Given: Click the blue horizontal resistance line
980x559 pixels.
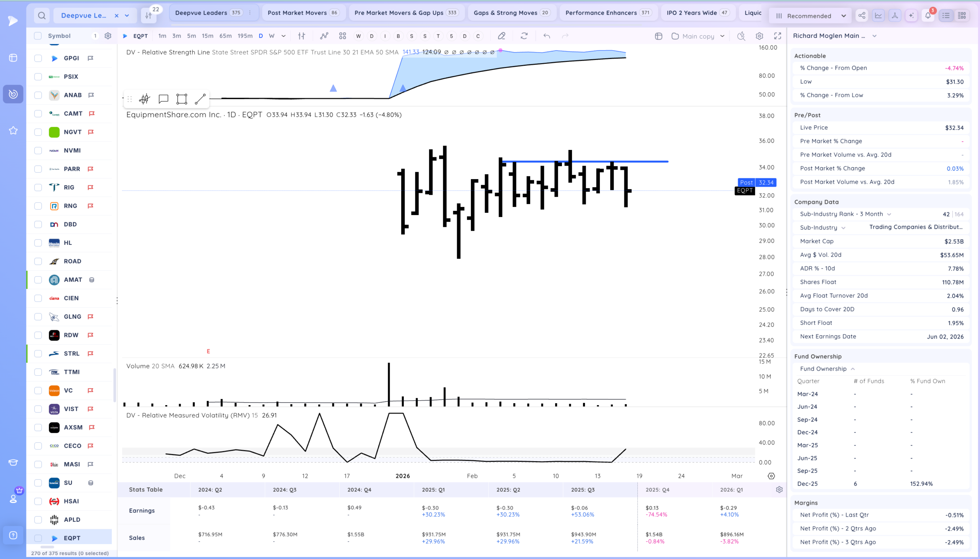Looking at the screenshot, I should pos(584,161).
